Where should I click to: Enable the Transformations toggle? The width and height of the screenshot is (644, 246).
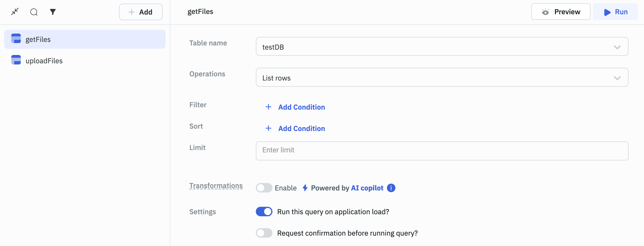pos(264,188)
